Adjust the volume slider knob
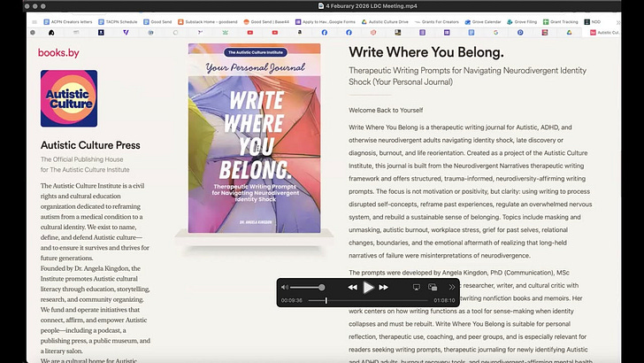Screen dimensions: 644x363 321,287
